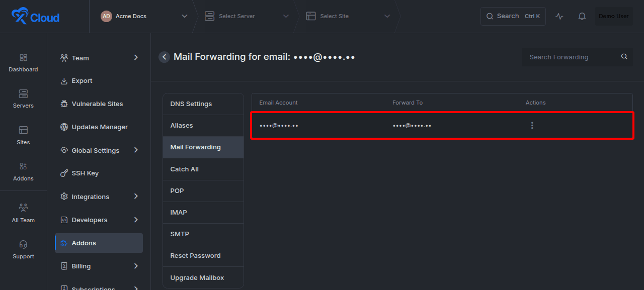Click the AD team avatar
Screen dimensions: 644x290
[x=106, y=16]
